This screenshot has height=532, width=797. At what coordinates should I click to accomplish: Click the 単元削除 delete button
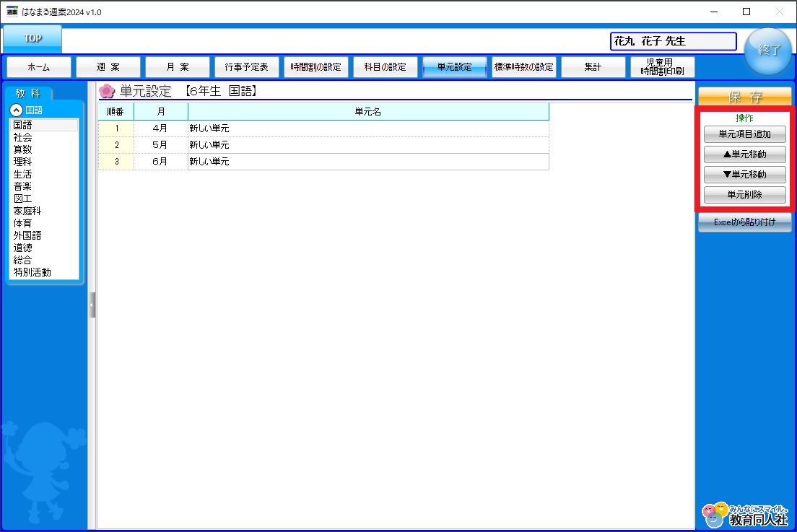click(x=744, y=195)
